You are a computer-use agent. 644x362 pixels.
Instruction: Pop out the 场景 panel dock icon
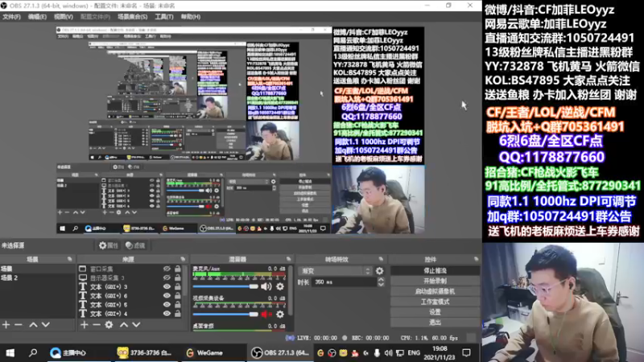[69, 259]
